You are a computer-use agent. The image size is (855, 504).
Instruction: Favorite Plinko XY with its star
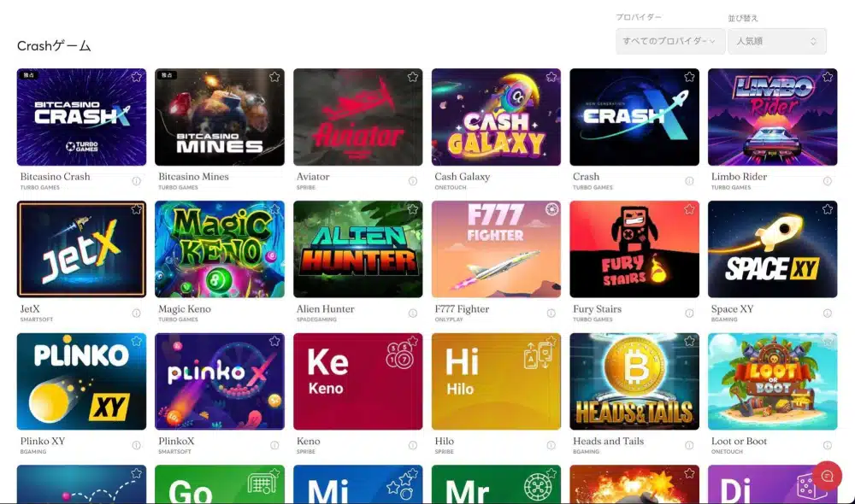point(136,341)
